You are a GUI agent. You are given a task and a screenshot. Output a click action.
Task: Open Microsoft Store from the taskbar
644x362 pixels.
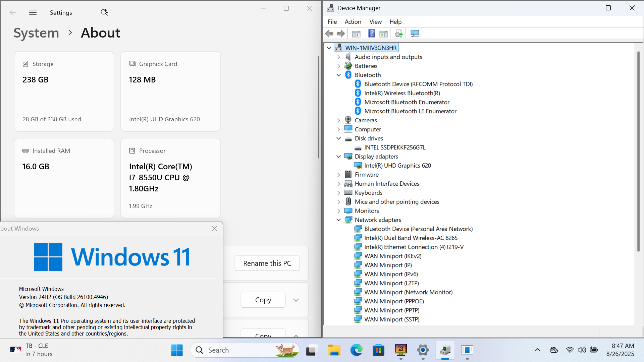tap(378, 350)
